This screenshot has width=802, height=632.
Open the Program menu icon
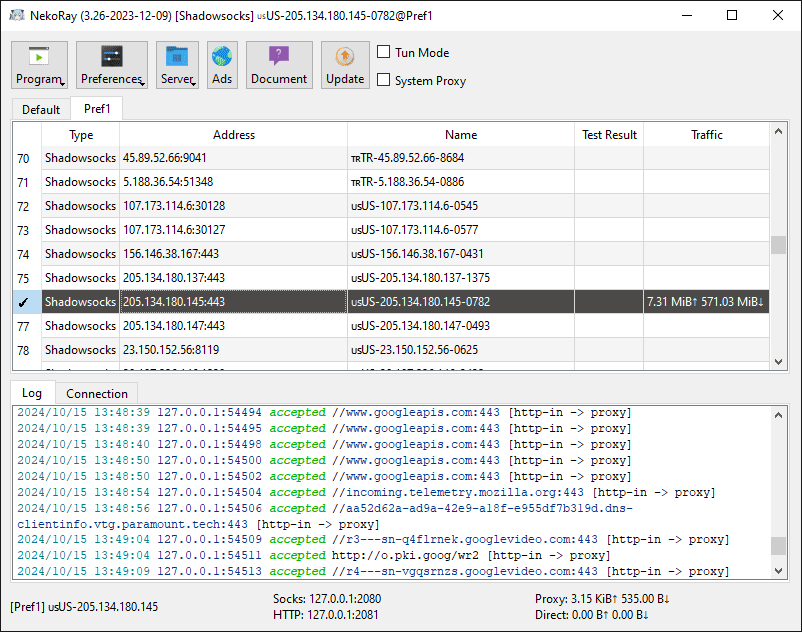[x=39, y=57]
